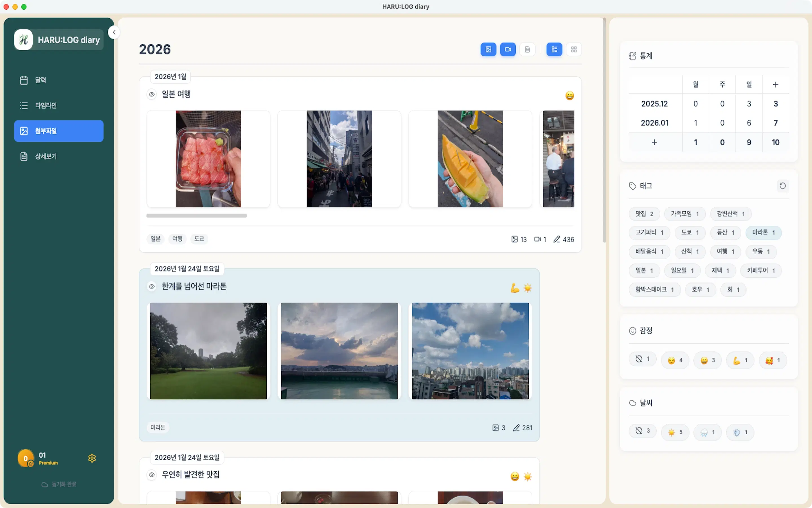Click the 2026.01 row in statistics
Viewport: 812px width, 508px height.
[709, 123]
